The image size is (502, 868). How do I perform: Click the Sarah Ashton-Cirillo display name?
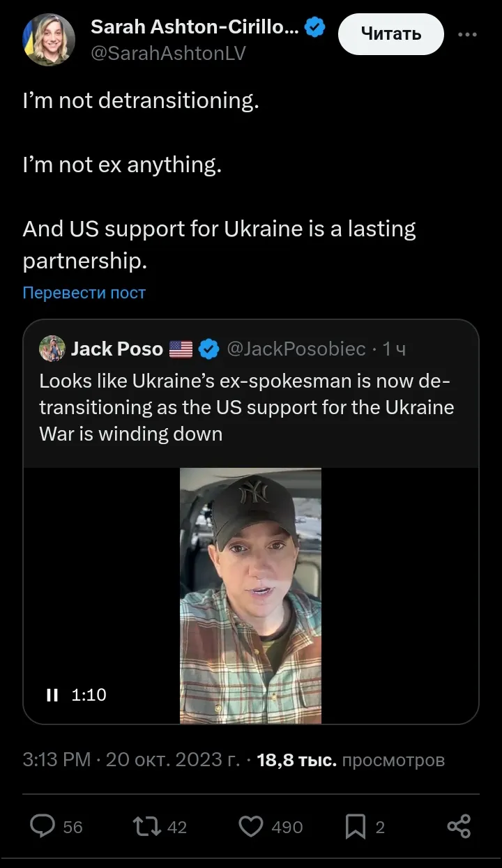[x=195, y=28]
